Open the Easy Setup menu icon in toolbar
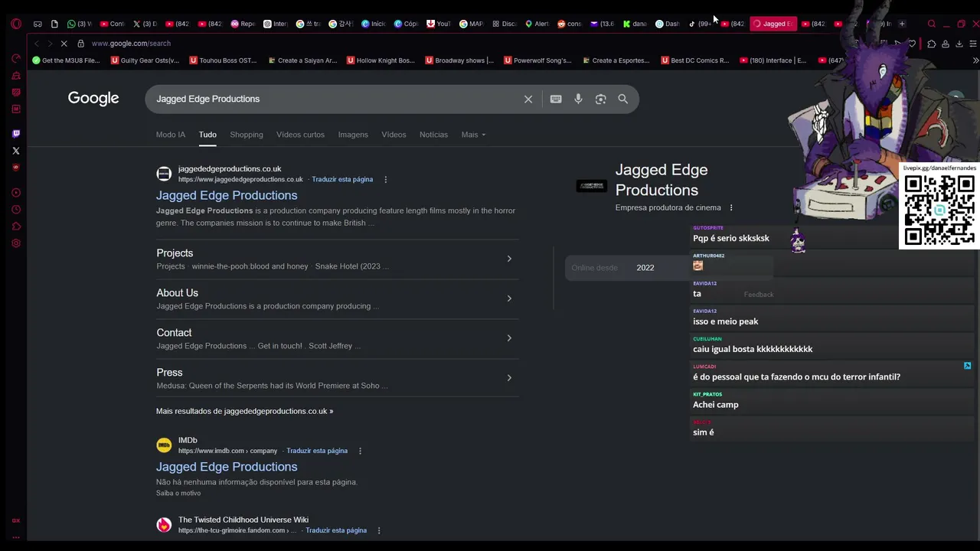The image size is (980, 551). (974, 44)
